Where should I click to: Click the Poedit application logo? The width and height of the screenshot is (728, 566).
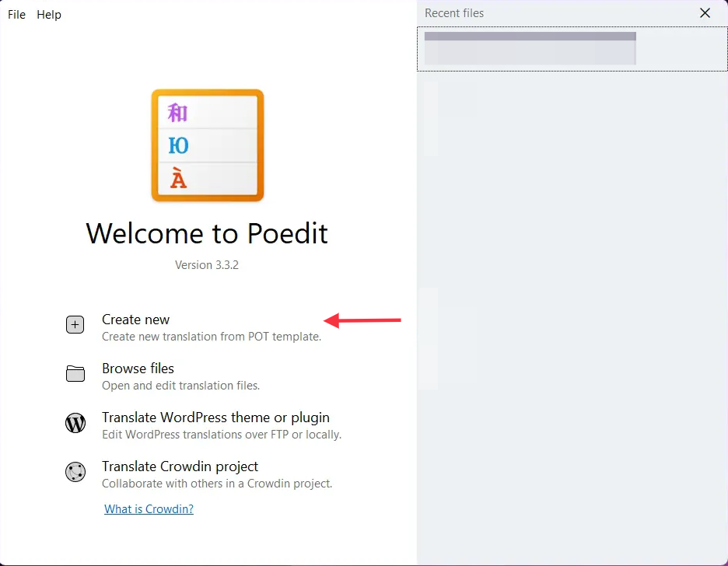pos(208,145)
